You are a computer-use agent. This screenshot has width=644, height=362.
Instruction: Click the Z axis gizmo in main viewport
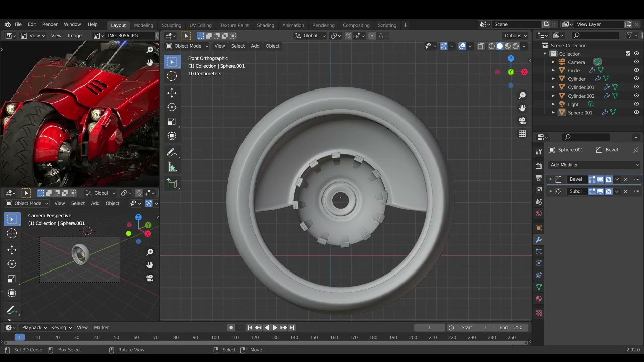(511, 59)
